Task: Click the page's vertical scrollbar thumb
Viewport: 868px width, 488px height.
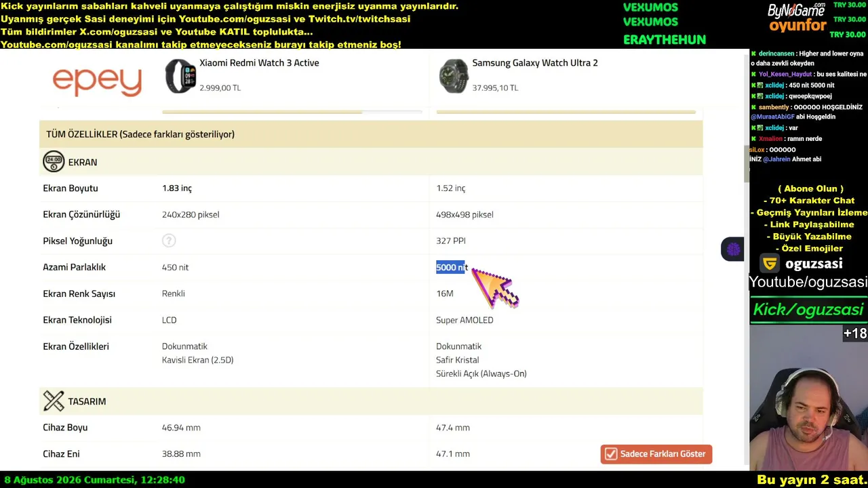Action: click(747, 163)
